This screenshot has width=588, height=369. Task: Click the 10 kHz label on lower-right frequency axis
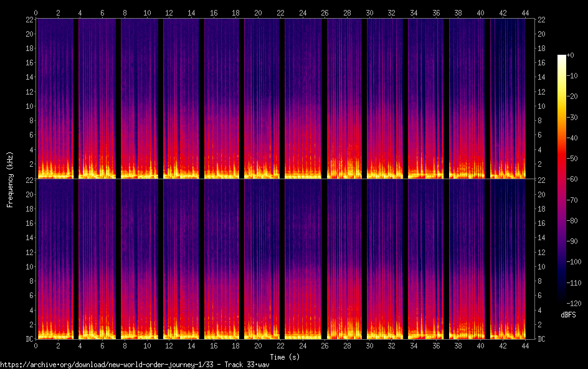(x=542, y=266)
